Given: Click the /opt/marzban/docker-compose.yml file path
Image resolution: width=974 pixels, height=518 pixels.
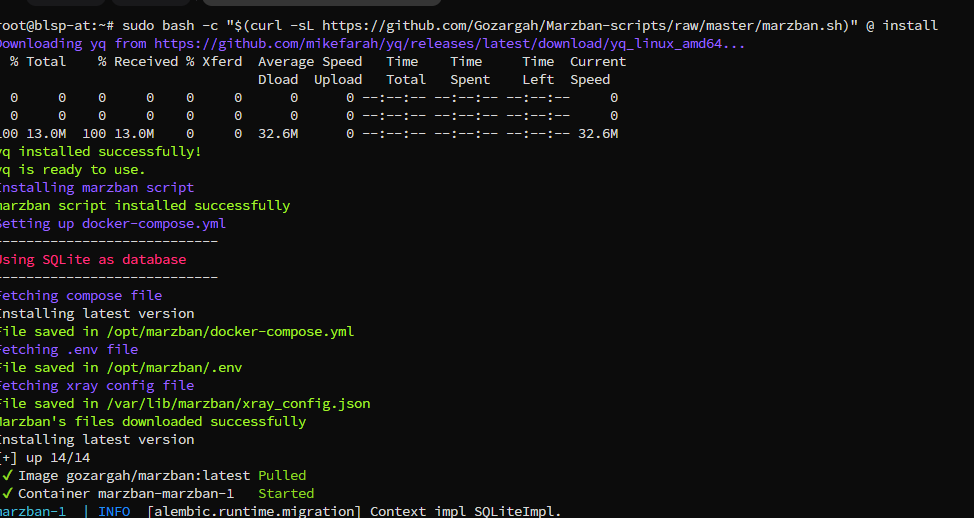Looking at the screenshot, I should coord(230,332).
